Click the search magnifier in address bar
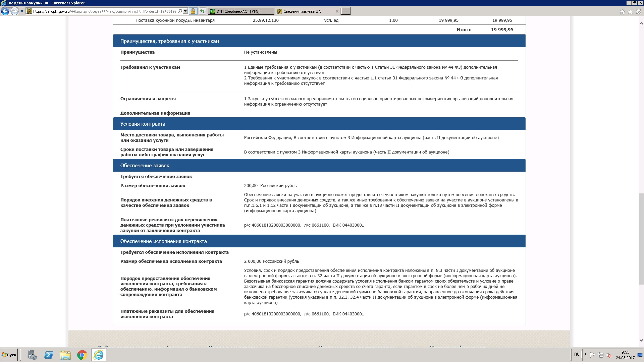The image size is (644, 362). click(x=180, y=11)
